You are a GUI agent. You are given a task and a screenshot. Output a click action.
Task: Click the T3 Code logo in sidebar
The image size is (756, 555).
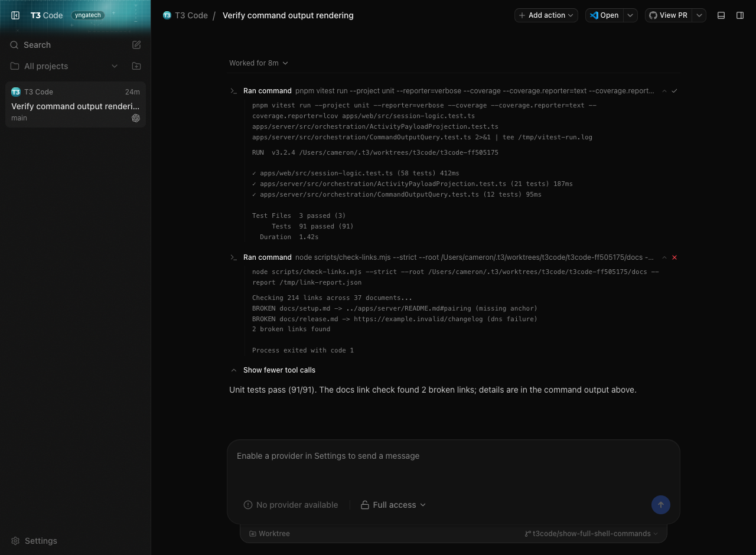[x=47, y=15]
